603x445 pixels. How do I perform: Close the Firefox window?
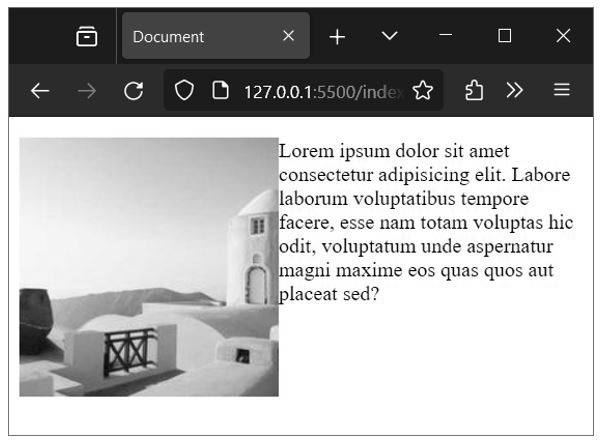tap(563, 37)
